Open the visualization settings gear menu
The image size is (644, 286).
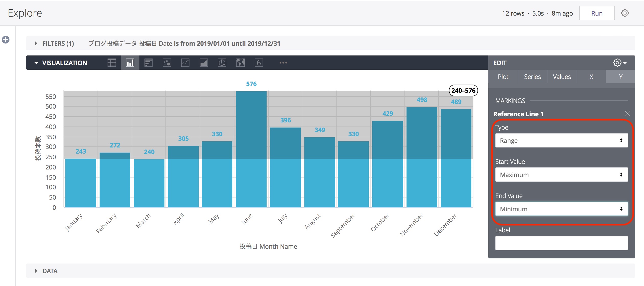(617, 63)
